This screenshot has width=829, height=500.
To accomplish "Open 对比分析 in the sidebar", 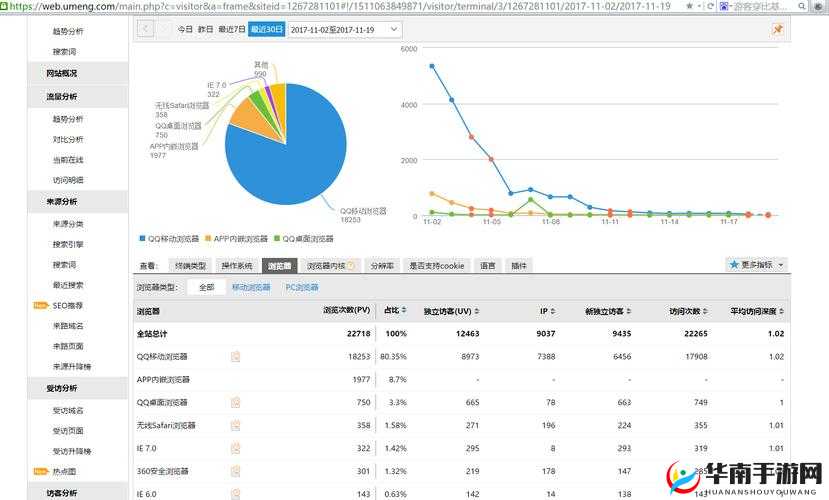I will coord(68,140).
